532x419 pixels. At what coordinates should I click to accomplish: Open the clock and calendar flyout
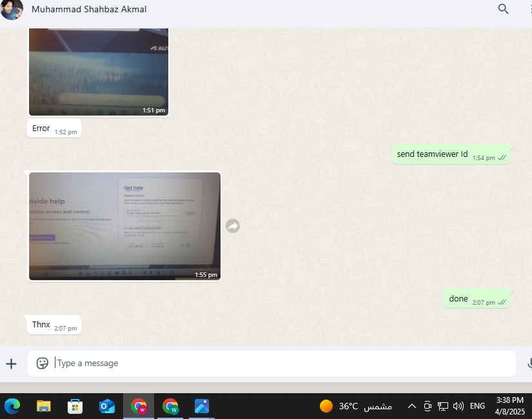coord(509,405)
